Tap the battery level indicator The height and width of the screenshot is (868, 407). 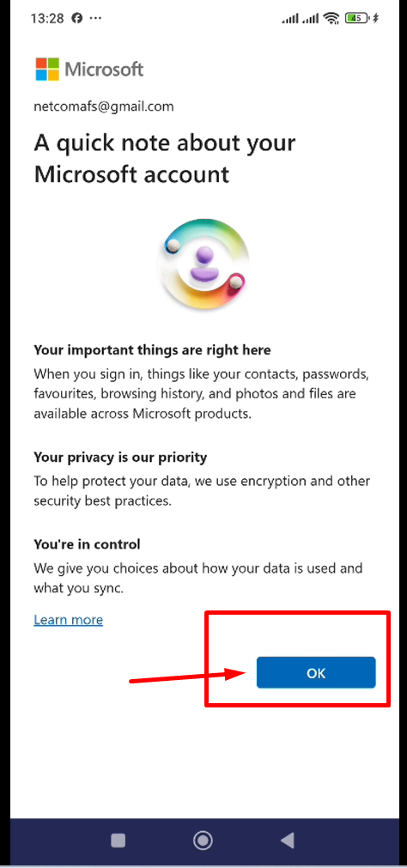coord(357,18)
